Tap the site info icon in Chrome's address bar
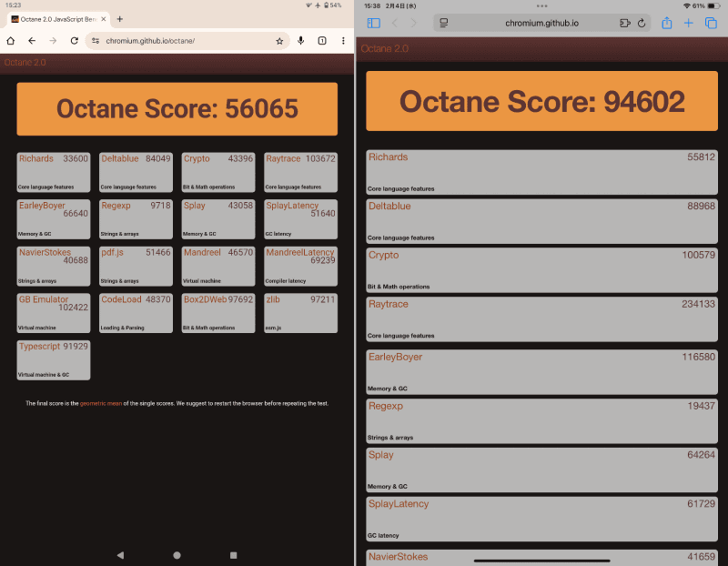 click(x=96, y=41)
